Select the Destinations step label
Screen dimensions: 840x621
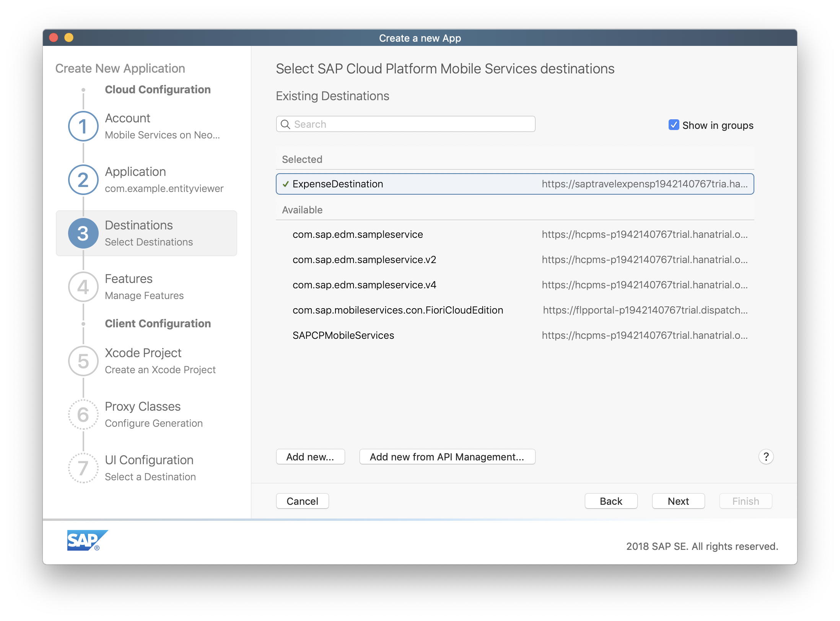click(x=139, y=225)
